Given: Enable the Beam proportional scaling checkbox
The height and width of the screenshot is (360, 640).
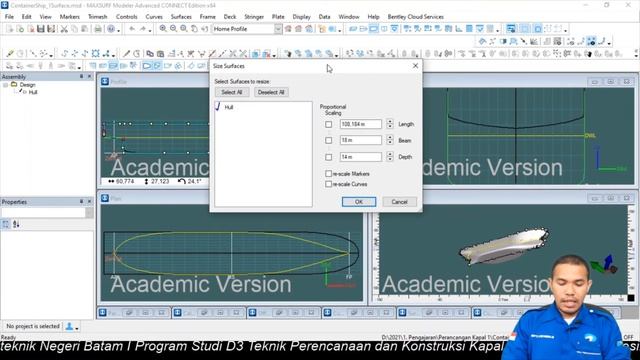Looking at the screenshot, I should click(329, 140).
